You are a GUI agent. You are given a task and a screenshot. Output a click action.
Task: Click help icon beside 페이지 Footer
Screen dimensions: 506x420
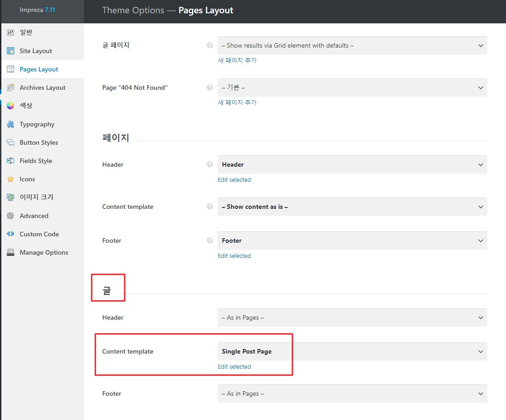coord(210,240)
